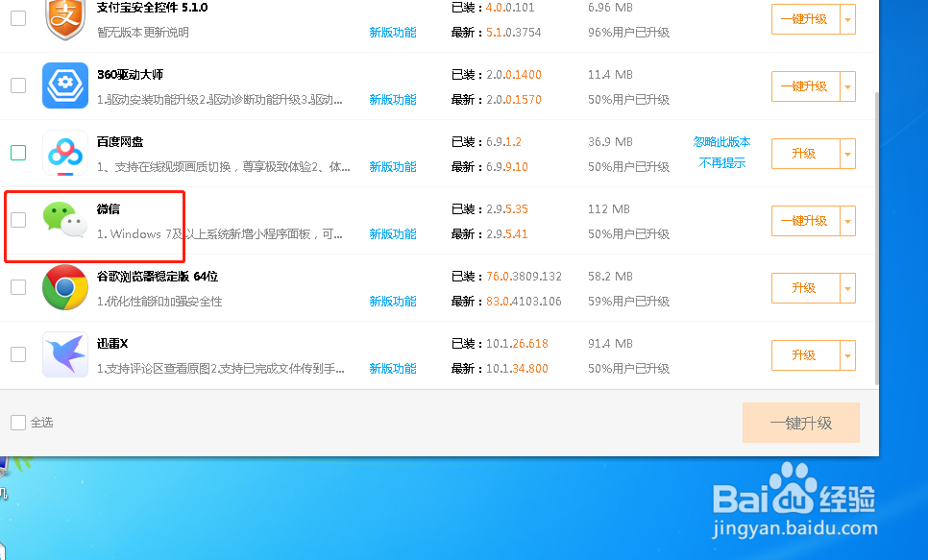Click the 微信 WeChat app icon
This screenshot has height=560, width=928.
65,220
